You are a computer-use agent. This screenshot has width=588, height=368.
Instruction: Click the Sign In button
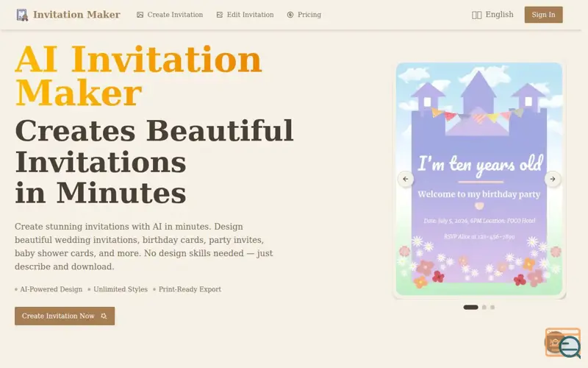[x=543, y=15]
